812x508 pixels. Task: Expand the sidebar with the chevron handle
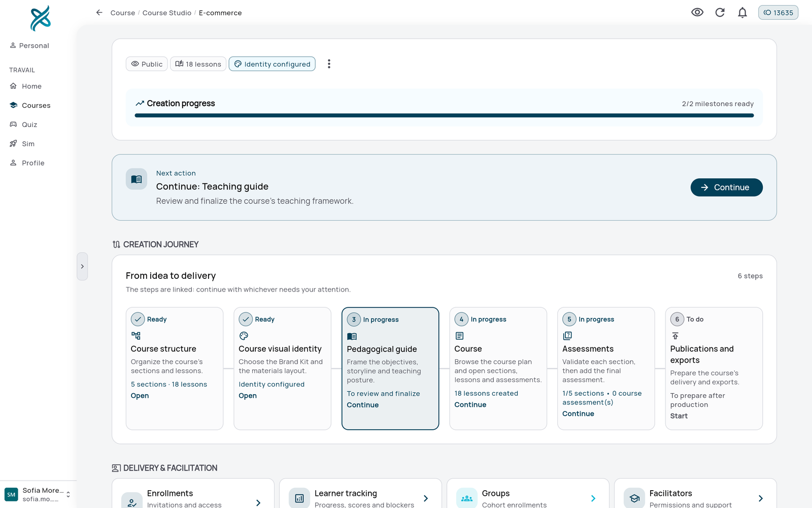(82, 266)
